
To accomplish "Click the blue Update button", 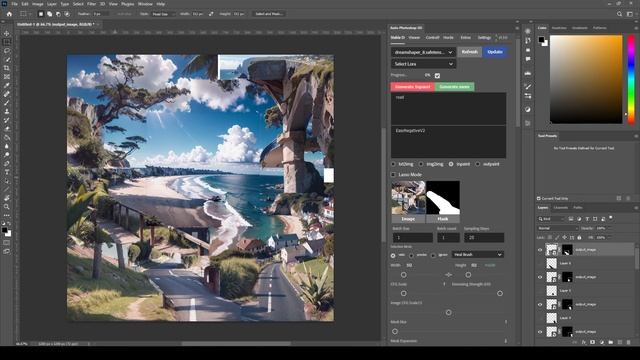I will (x=495, y=52).
